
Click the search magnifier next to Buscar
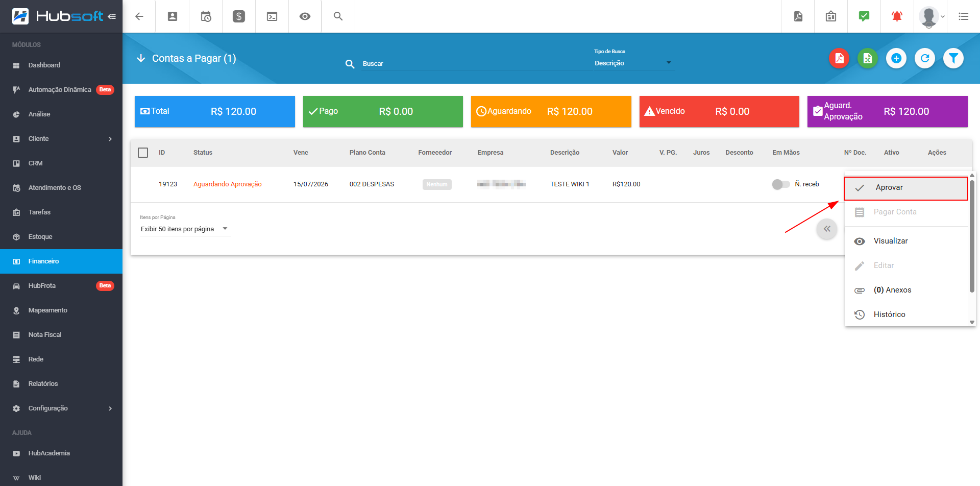pyautogui.click(x=350, y=64)
